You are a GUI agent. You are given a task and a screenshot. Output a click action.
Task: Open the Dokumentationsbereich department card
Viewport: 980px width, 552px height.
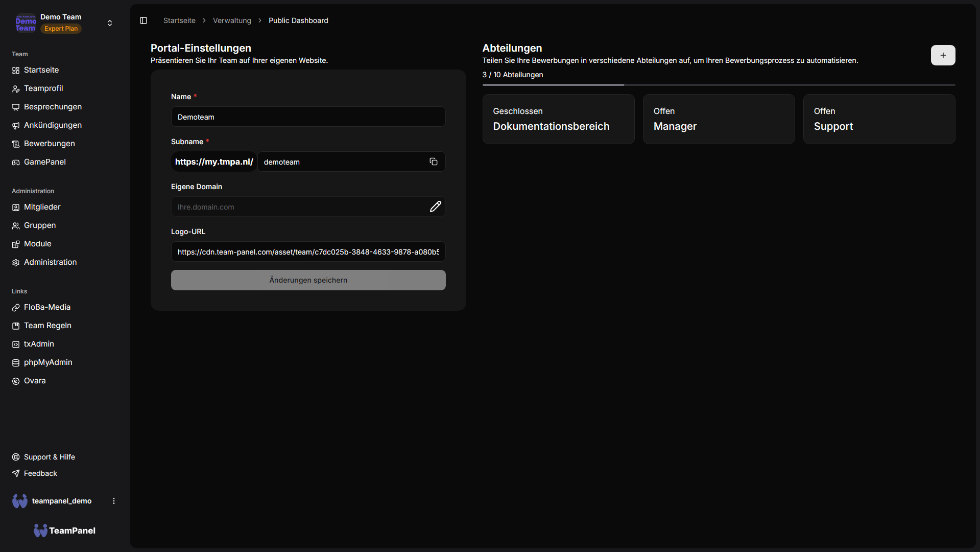click(x=558, y=119)
